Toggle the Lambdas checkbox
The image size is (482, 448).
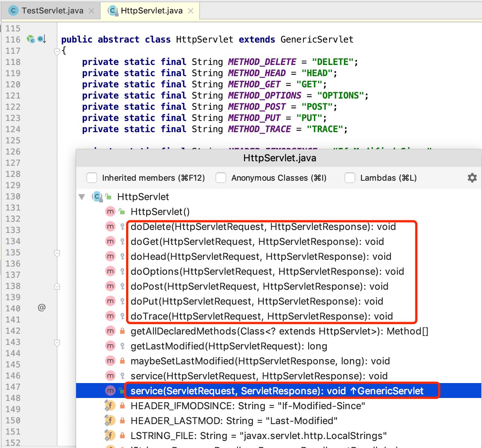350,178
